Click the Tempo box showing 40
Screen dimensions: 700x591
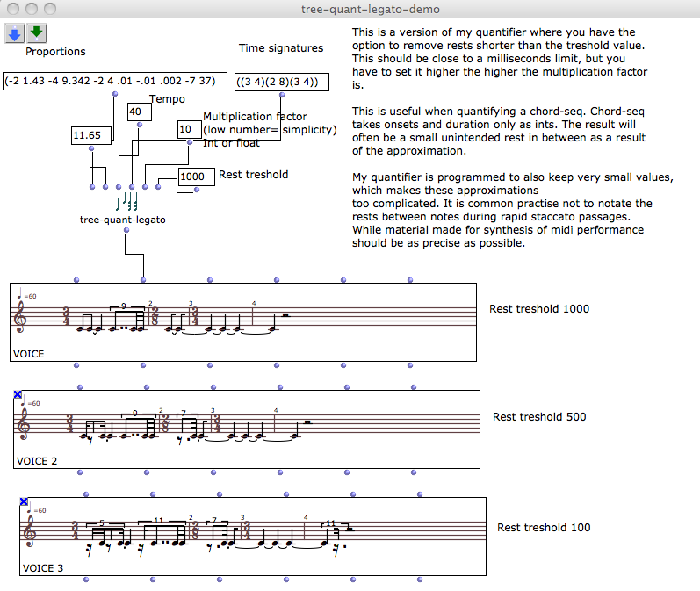140,112
